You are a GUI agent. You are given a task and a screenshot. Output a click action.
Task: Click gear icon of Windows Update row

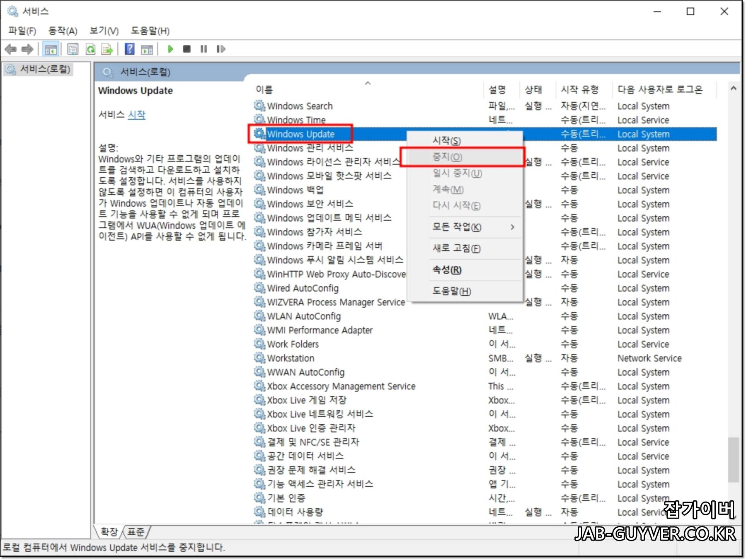point(259,134)
